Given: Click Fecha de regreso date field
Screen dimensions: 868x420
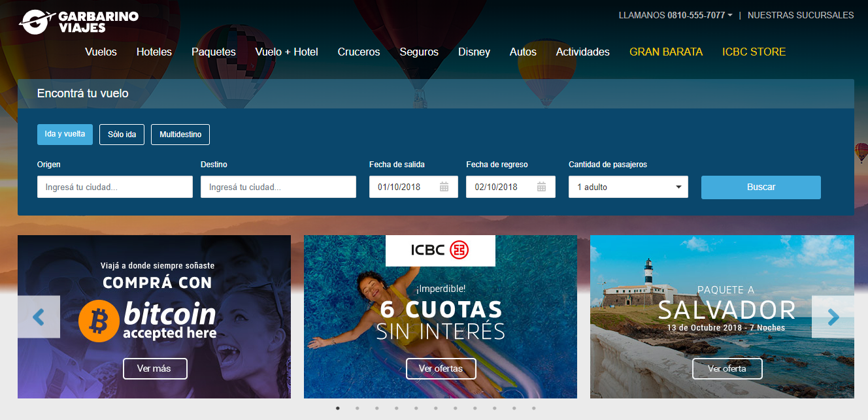Looking at the screenshot, I should tap(510, 187).
